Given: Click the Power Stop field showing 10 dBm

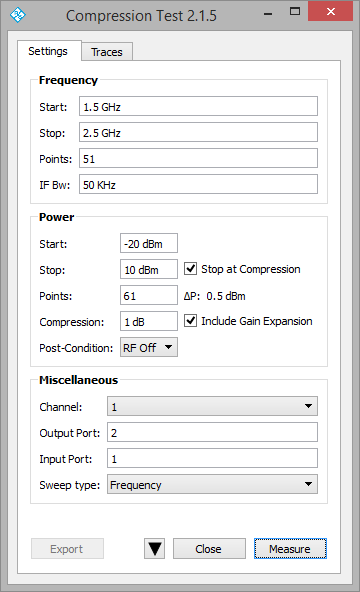Looking at the screenshot, I should 149,269.
